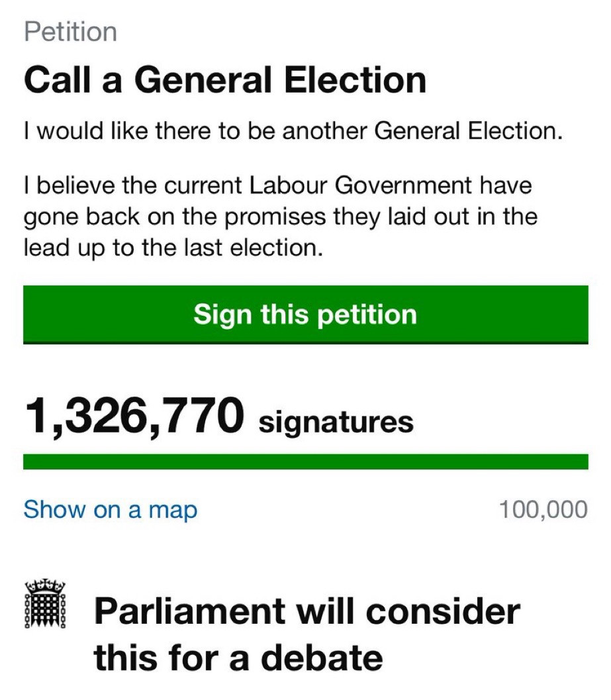Click the sentence I would like there to be another General Election
The height and width of the screenshot is (700, 611).
point(293,131)
